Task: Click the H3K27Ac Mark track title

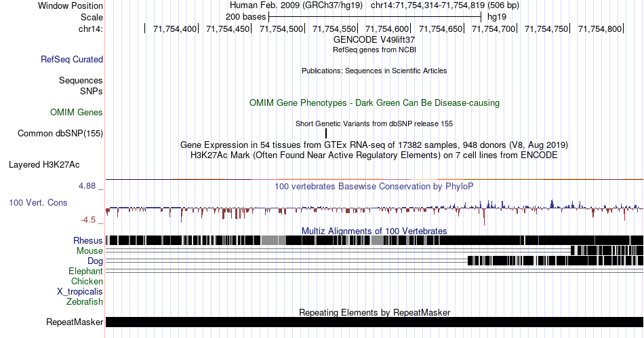Action: point(374,155)
